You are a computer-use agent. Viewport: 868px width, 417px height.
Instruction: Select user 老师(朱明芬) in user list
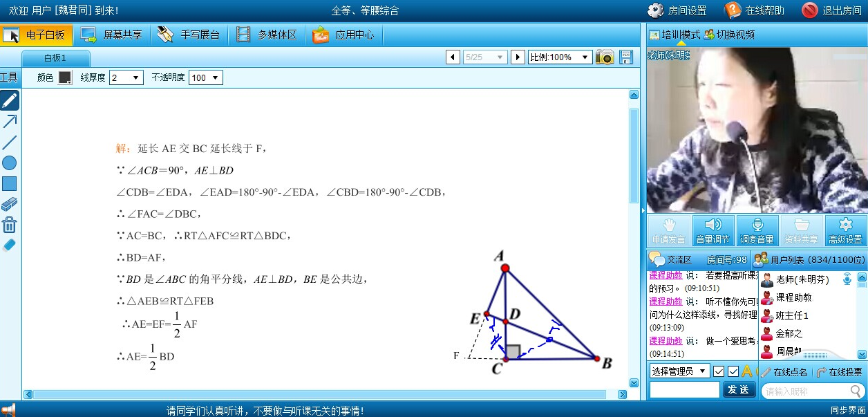(x=802, y=280)
